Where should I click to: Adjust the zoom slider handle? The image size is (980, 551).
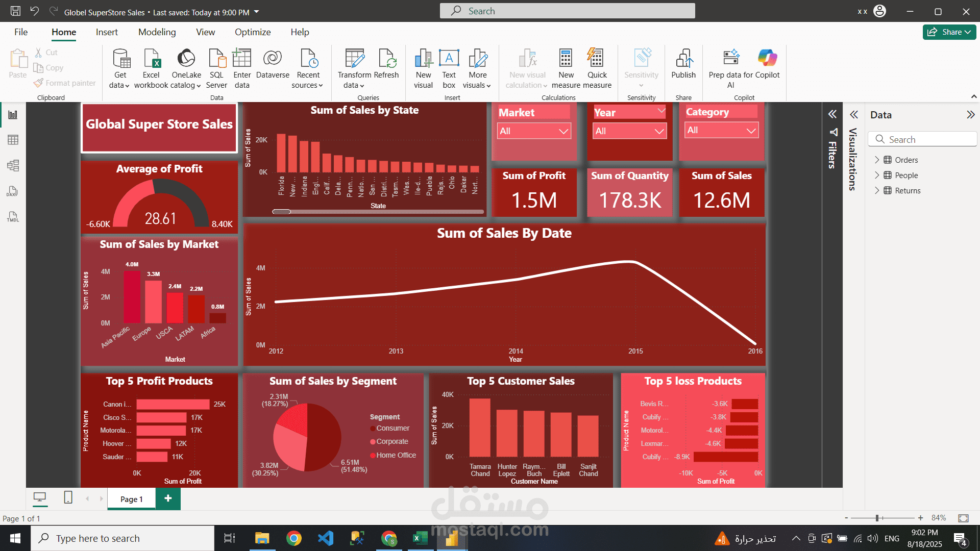pos(877,518)
